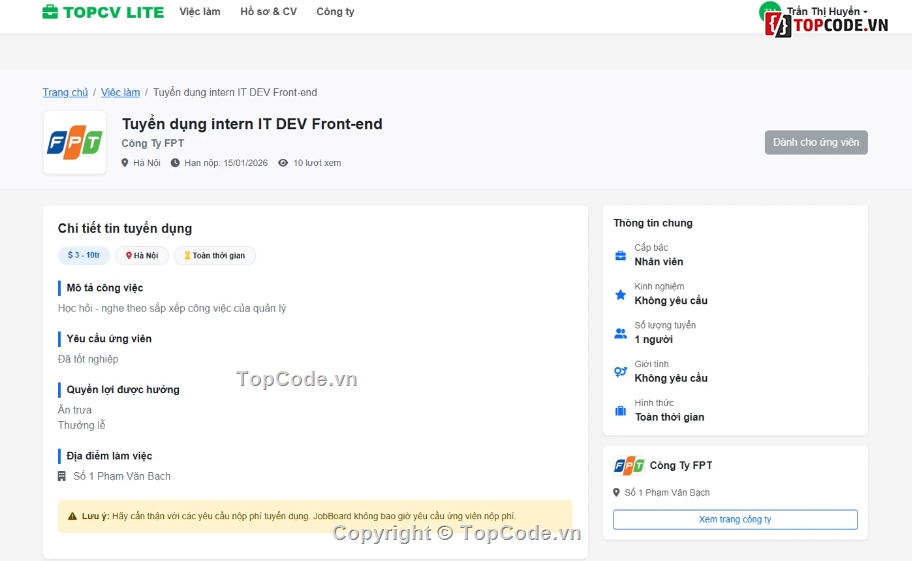Image resolution: width=912 pixels, height=561 pixels.
Task: Click the Địa điểm làm việc heading
Action: [109, 456]
